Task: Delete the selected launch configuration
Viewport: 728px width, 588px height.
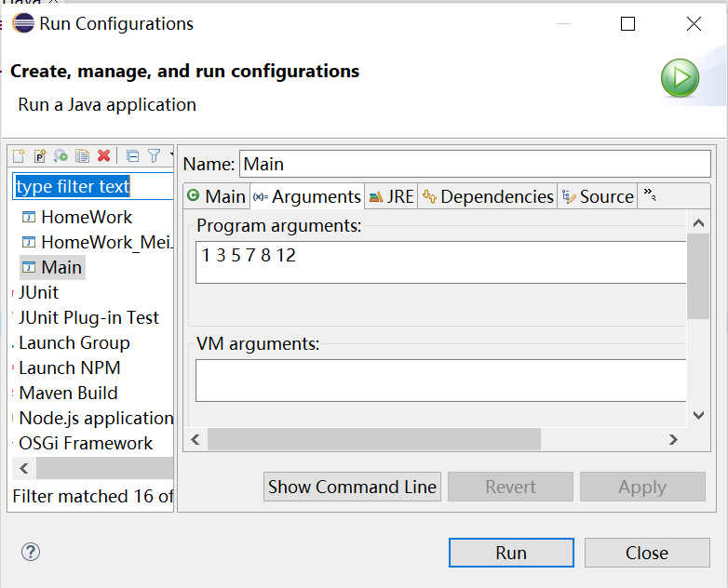Action: [x=104, y=156]
